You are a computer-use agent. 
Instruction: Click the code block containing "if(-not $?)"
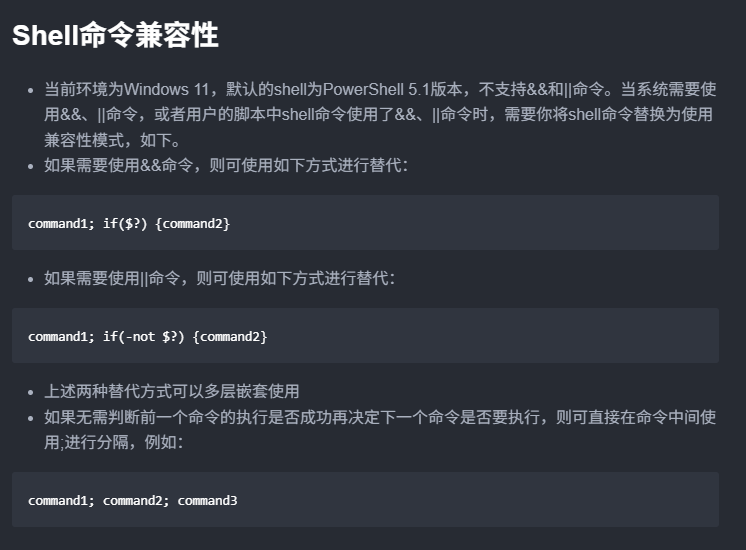point(365,335)
